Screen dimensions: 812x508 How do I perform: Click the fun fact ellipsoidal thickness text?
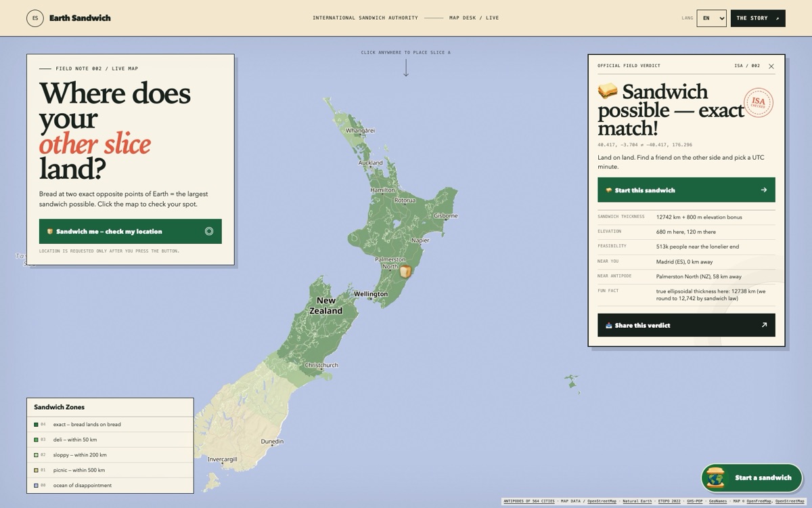click(712, 295)
